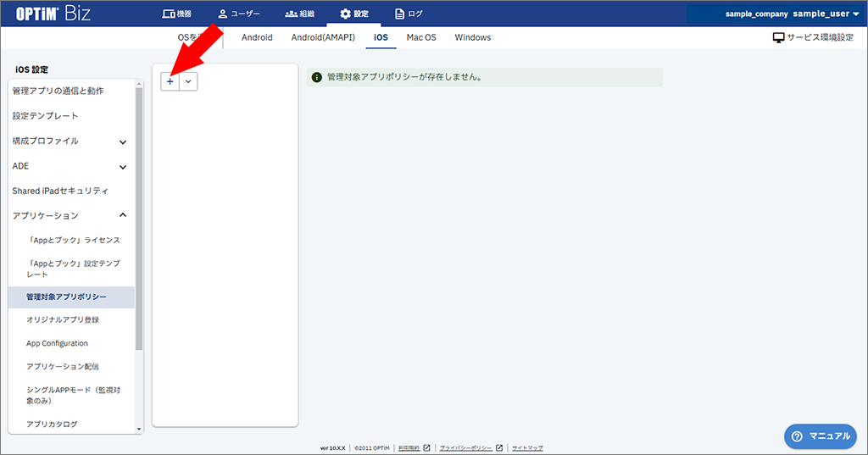
Task: Open the sample_user account dropdown
Action: tap(826, 14)
